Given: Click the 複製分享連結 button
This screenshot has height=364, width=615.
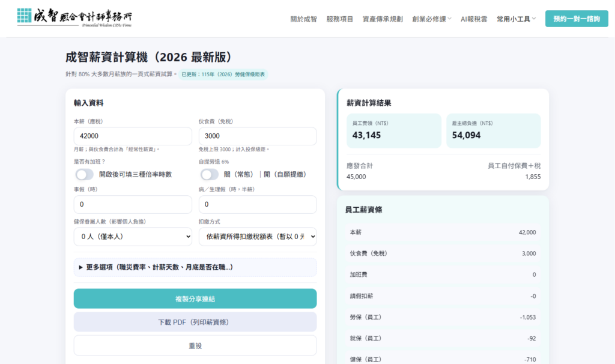Looking at the screenshot, I should click(195, 299).
